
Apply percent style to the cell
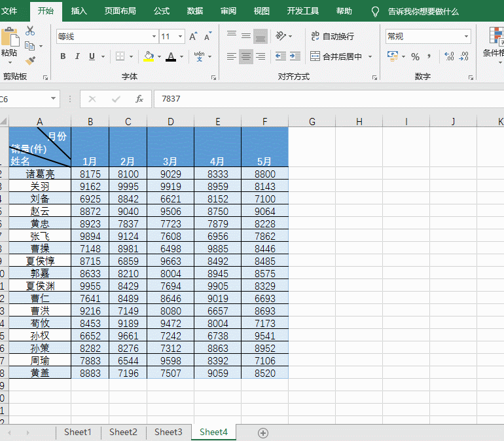point(415,57)
